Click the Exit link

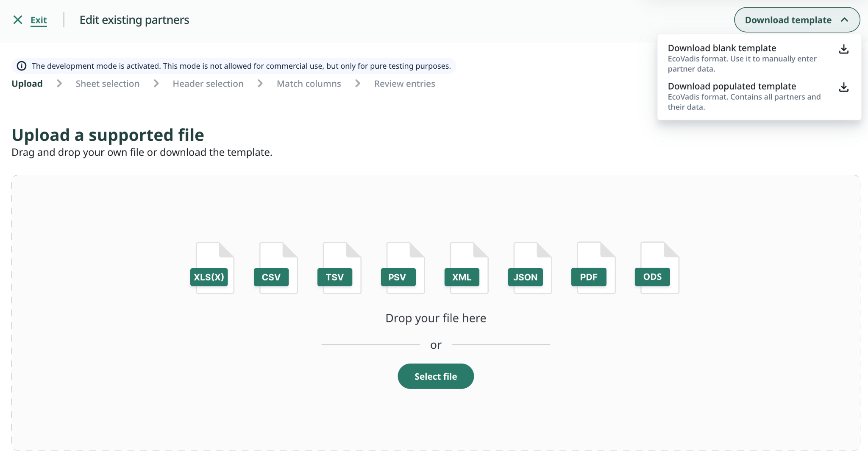39,20
